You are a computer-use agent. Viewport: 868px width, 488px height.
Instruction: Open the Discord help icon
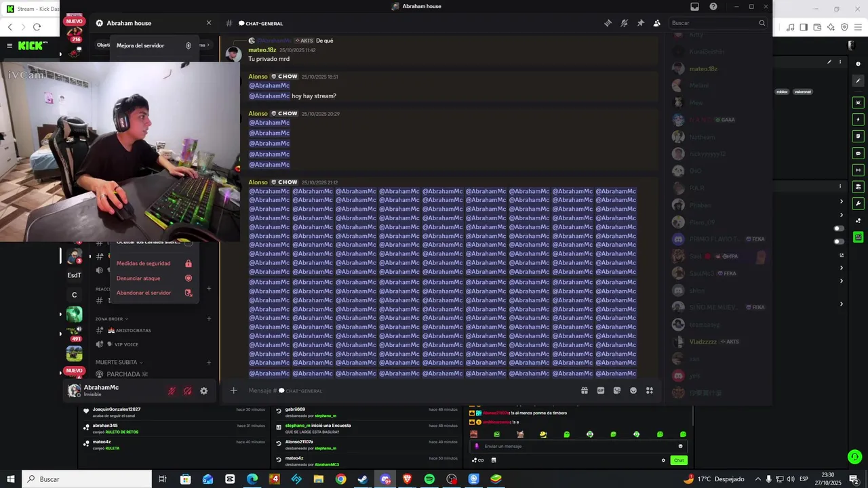click(713, 7)
